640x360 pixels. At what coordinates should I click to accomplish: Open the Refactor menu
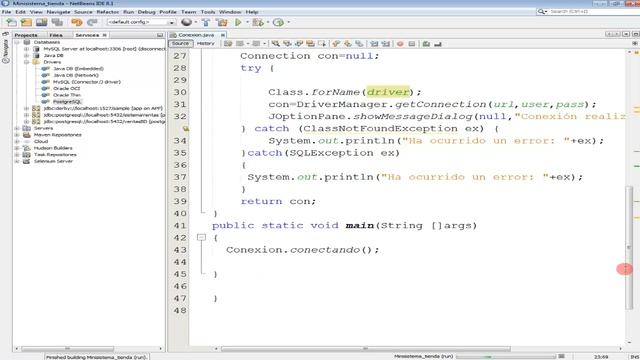click(108, 12)
